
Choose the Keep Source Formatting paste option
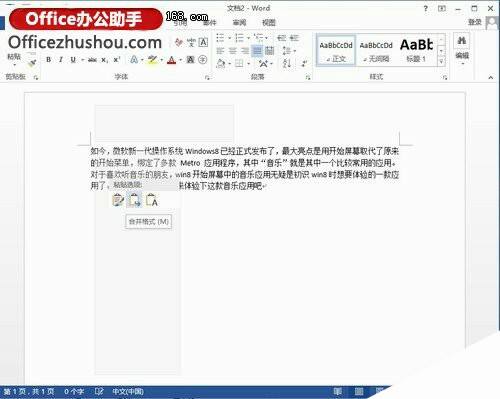tap(118, 200)
